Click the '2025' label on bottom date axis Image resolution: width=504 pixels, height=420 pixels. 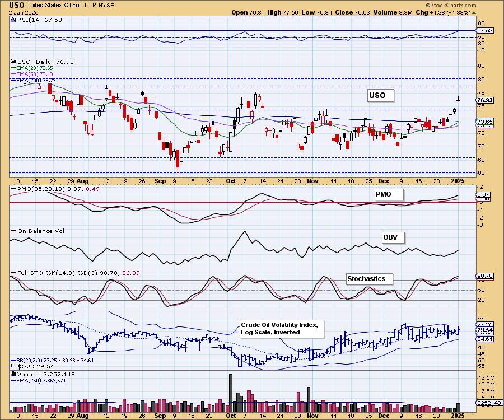(458, 416)
